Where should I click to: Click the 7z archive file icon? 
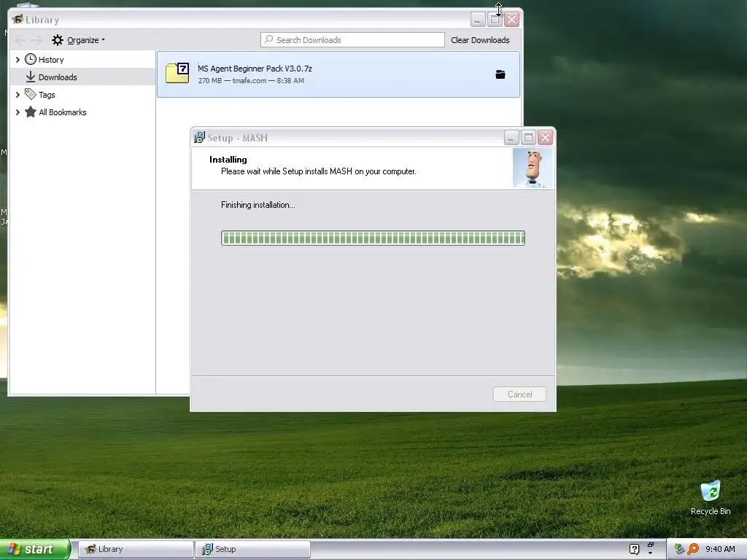click(x=177, y=73)
